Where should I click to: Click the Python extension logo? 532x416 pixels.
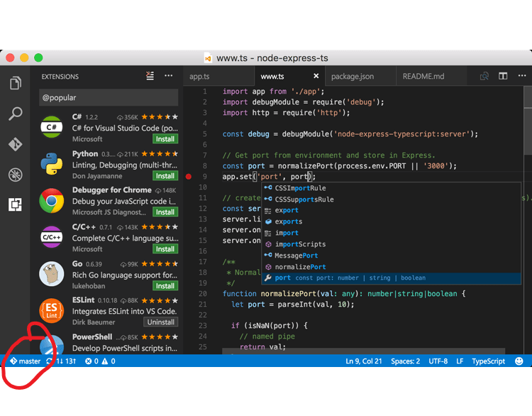(x=52, y=164)
